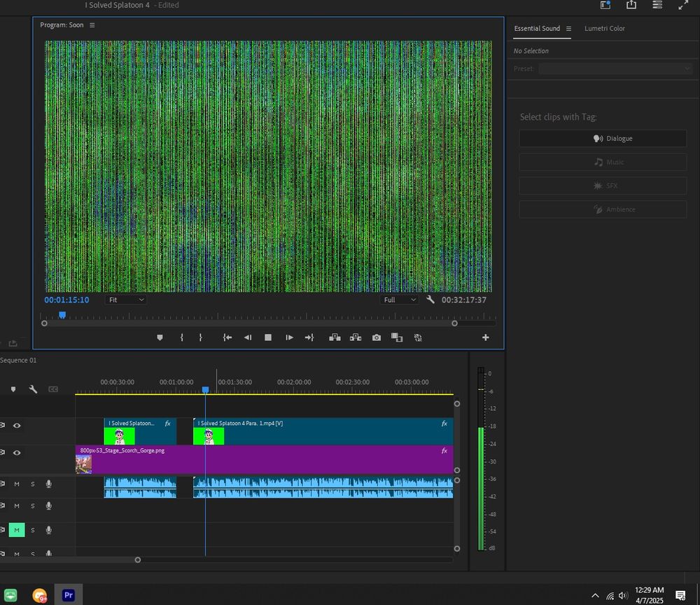700x605 pixels.
Task: Click the Export Frame camera icon
Action: 377,338
